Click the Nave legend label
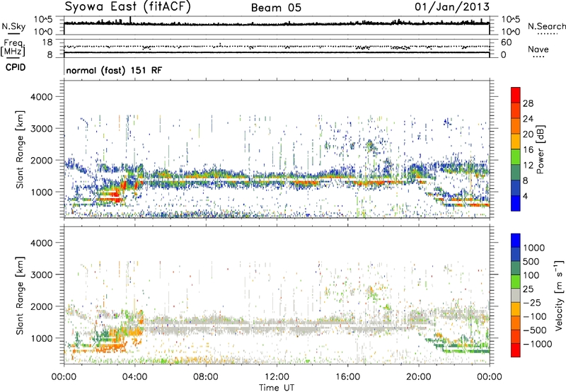 (538, 50)
